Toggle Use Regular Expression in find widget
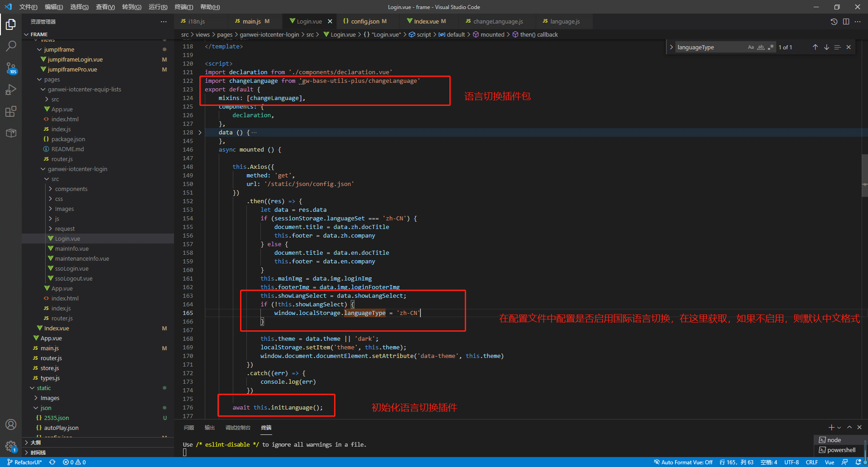The image size is (868, 467). click(x=771, y=47)
